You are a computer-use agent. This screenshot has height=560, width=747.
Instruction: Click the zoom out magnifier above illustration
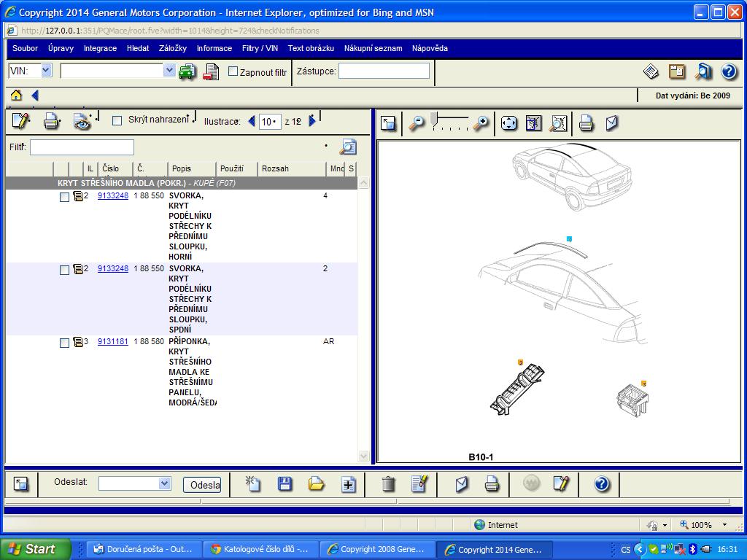pos(417,123)
